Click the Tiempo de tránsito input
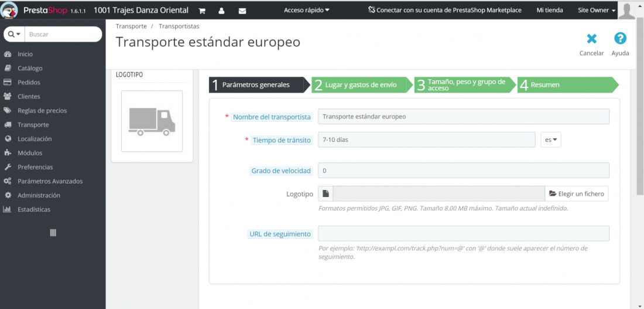This screenshot has height=309, width=644. point(427,140)
